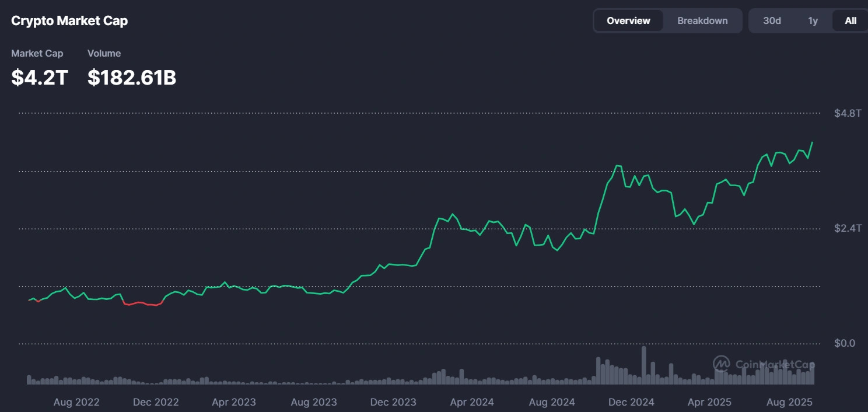Toggle the Volume series label
The image size is (868, 412).
[104, 53]
